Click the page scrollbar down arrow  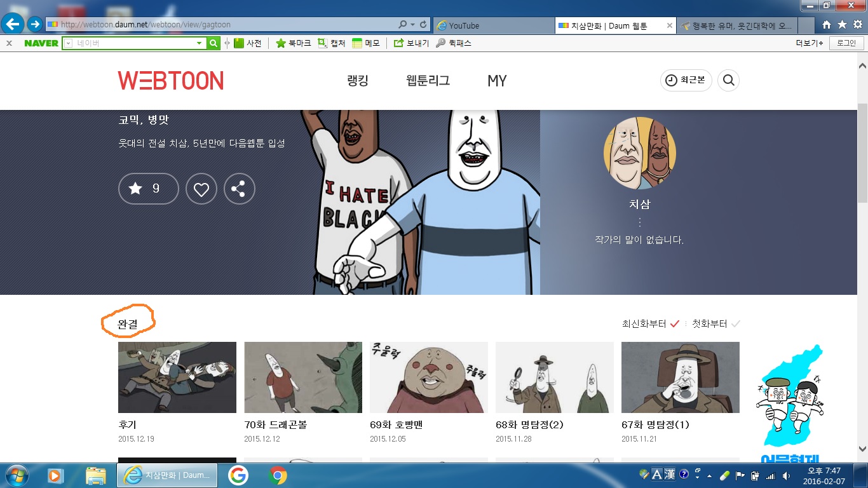tap(862, 448)
